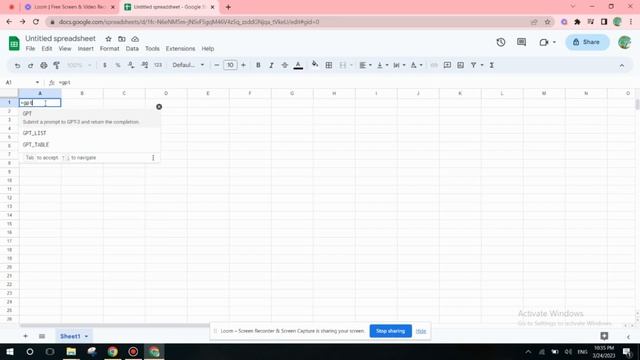The image size is (640, 360).
Task: Rename the Untitled spreadsheet title
Action: [60, 38]
